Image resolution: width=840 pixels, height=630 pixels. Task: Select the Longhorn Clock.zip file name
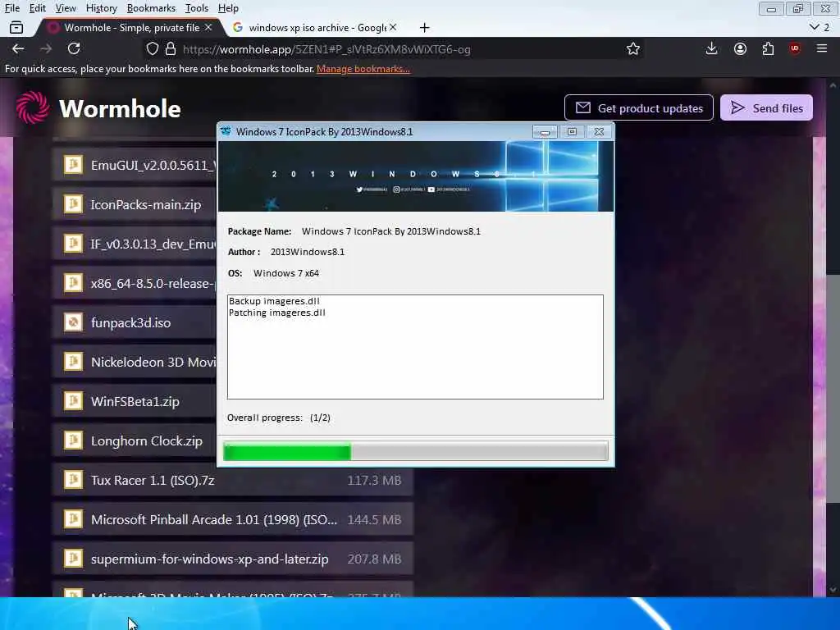pyautogui.click(x=147, y=441)
